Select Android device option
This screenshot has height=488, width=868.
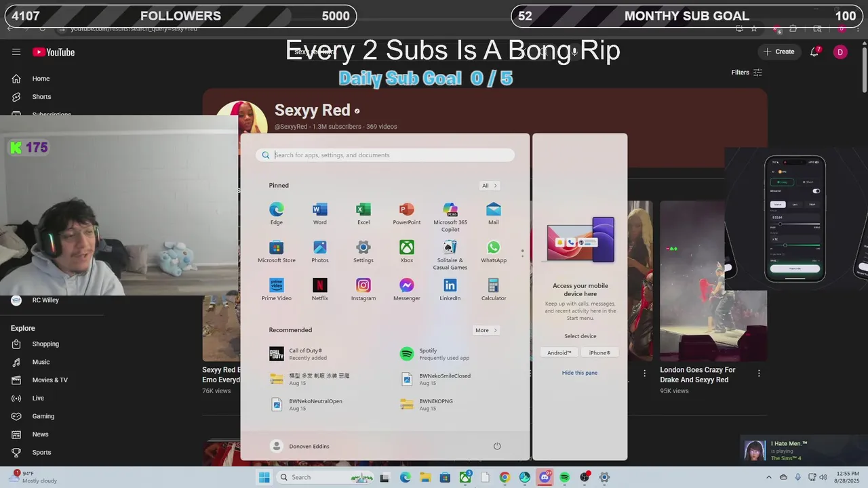[x=559, y=352]
